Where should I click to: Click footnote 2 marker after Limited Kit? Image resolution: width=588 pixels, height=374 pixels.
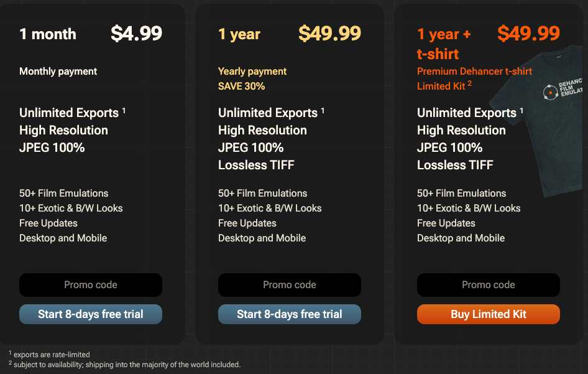(470, 83)
